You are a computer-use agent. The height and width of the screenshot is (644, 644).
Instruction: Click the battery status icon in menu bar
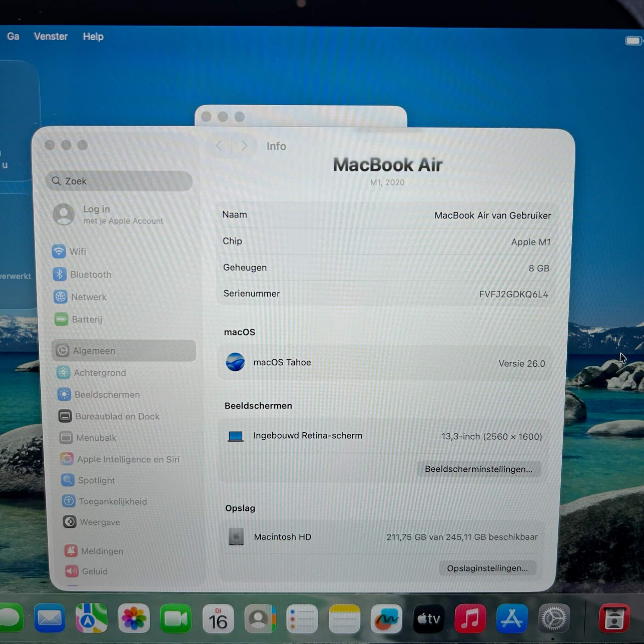(633, 41)
